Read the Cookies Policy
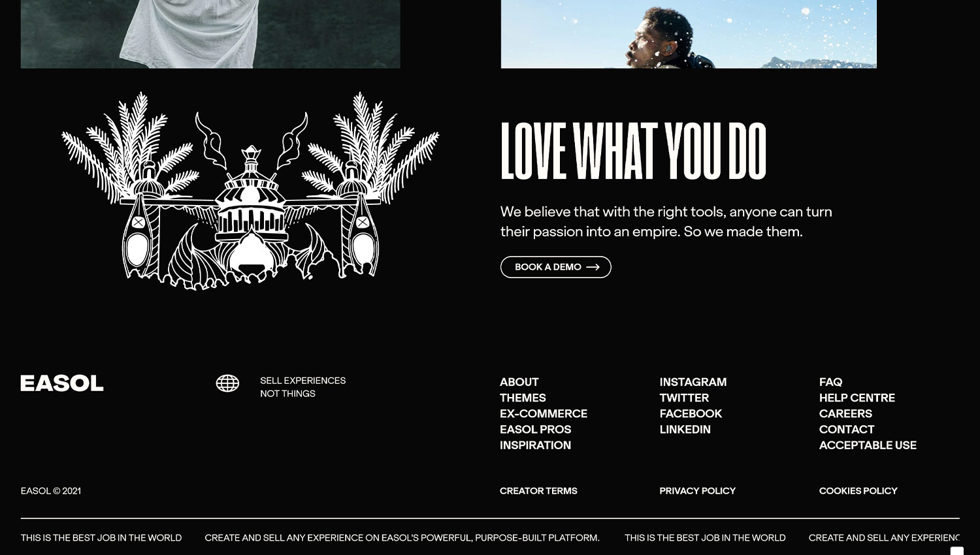980x555 pixels. pos(858,491)
